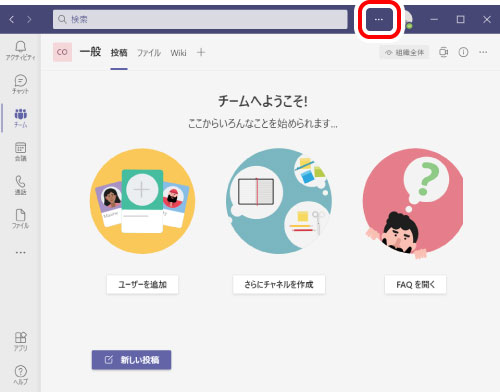
Task: Click the 一般 channel title
Action: coord(90,52)
